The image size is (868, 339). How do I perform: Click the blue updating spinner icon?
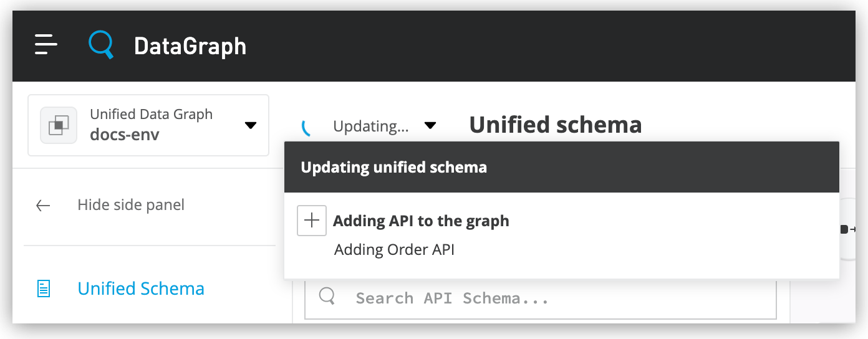tap(306, 127)
